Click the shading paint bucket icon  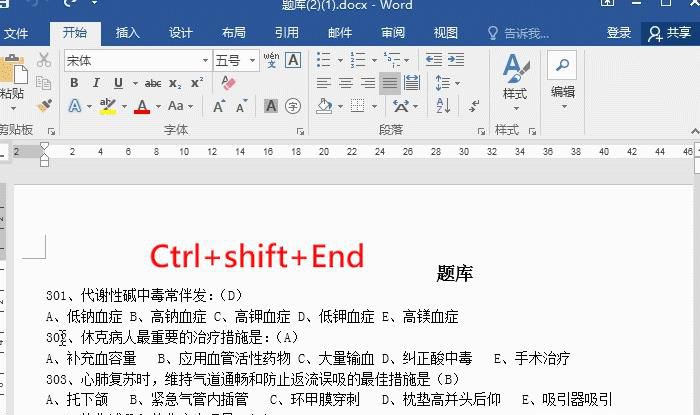[x=324, y=106]
